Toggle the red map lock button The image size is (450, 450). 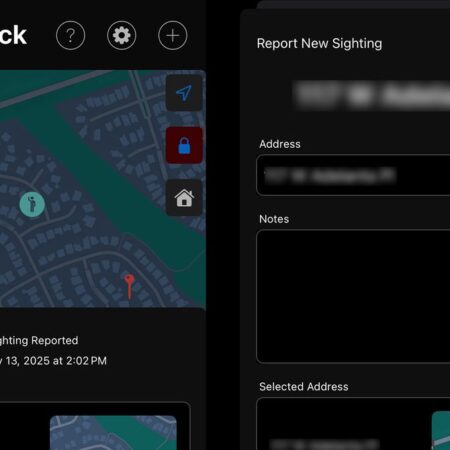coord(184,145)
